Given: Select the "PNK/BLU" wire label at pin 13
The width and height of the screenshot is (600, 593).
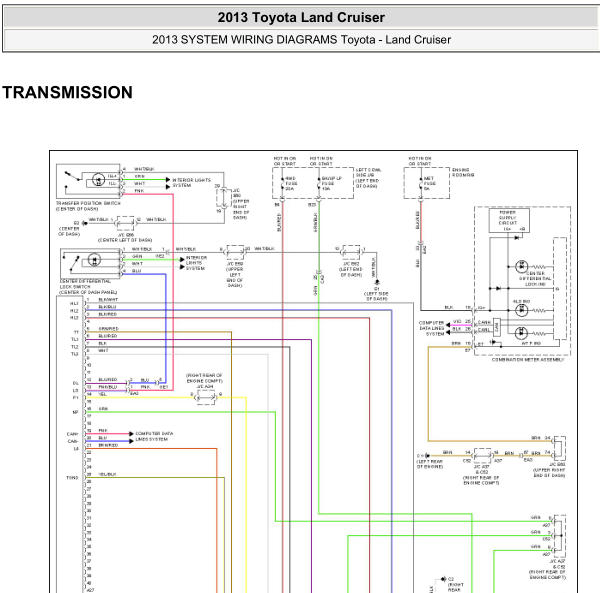Looking at the screenshot, I should (x=108, y=387).
